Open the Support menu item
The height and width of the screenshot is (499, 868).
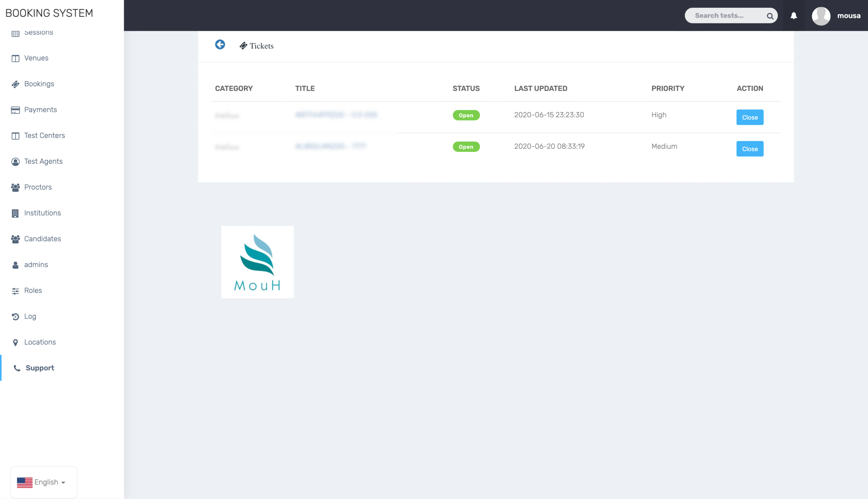40,368
